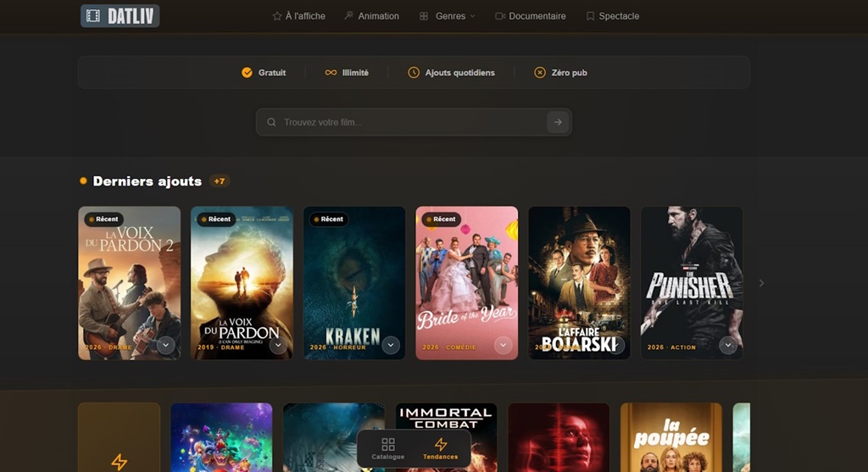Screen dimensions: 868x472
Task: Open the Spectacle menu item
Action: pos(613,16)
